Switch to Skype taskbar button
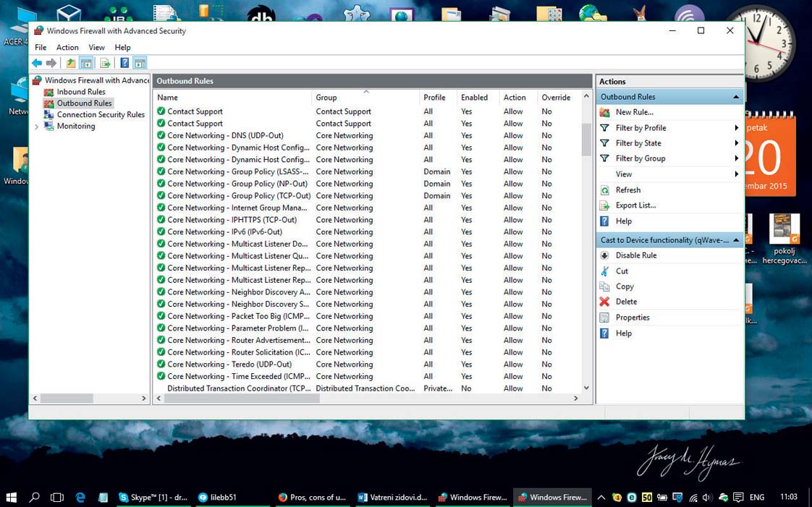Image resolution: width=812 pixels, height=507 pixels. (x=153, y=497)
